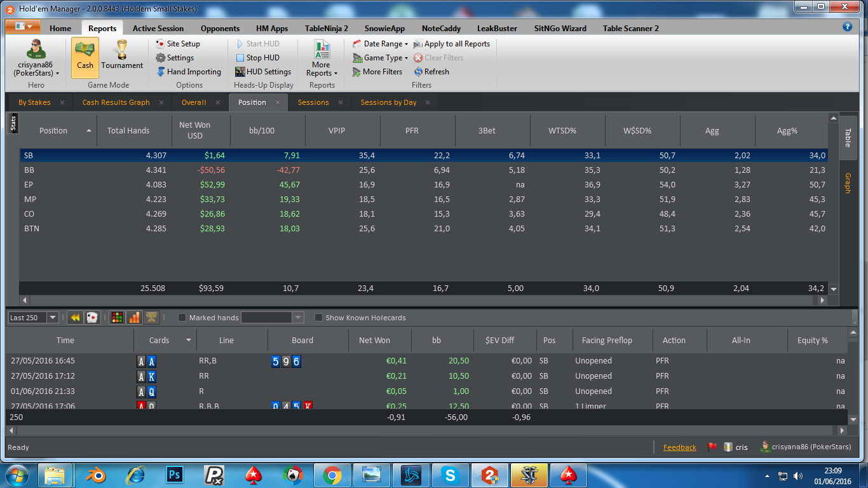This screenshot has height=488, width=868.
Task: Open Site Setup options
Action: 178,44
